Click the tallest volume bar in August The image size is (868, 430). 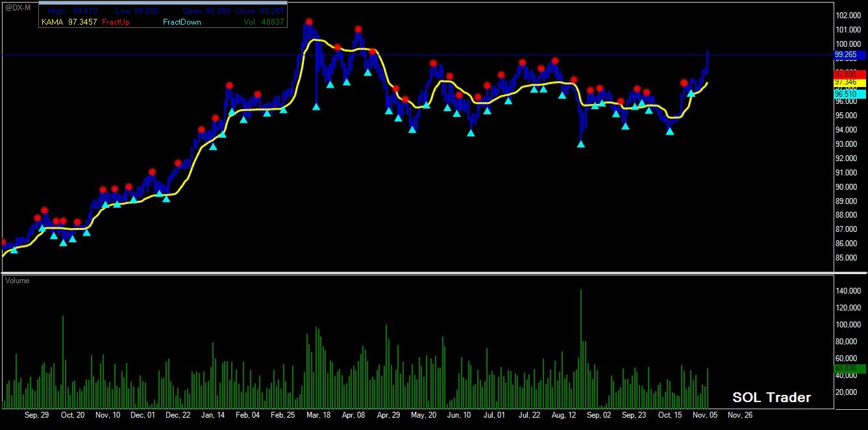coord(580,349)
